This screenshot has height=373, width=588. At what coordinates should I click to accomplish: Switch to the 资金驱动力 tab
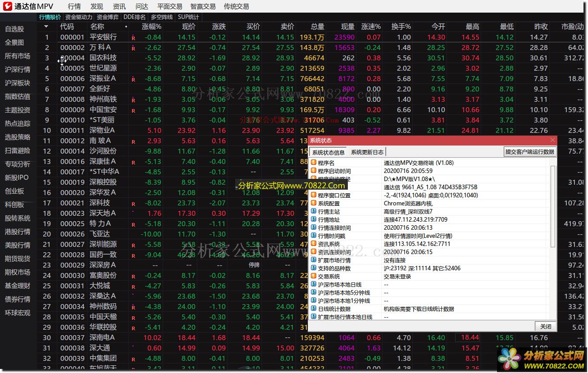78,17
